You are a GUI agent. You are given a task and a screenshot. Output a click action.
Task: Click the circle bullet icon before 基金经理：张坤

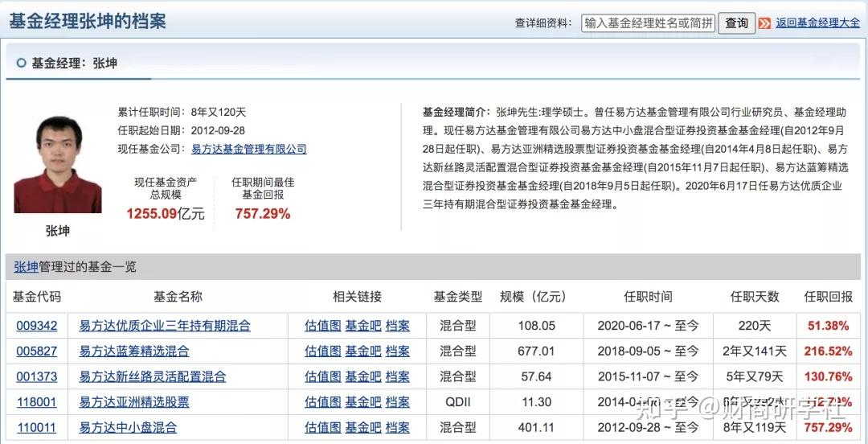22,64
